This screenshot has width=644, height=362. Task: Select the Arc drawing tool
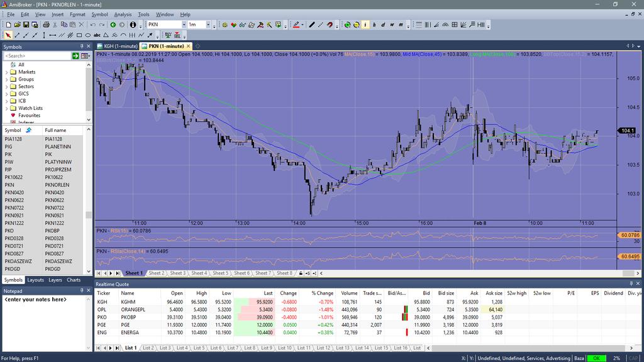coord(123,35)
